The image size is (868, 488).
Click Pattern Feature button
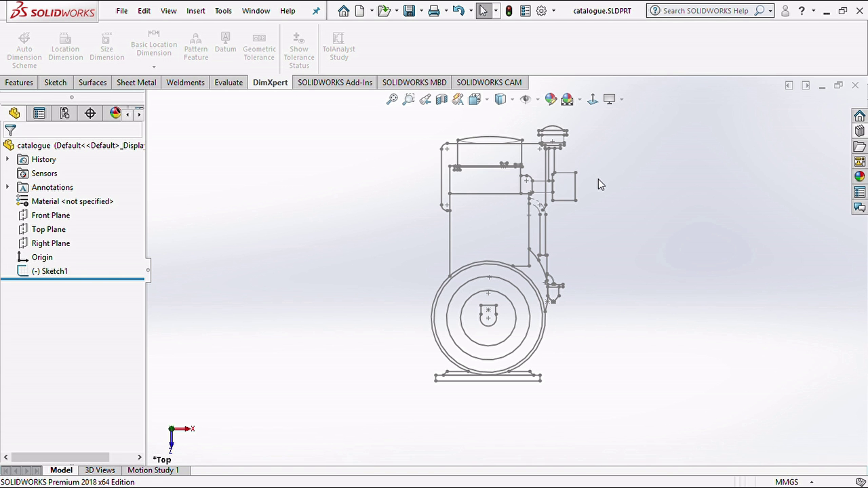coord(196,46)
